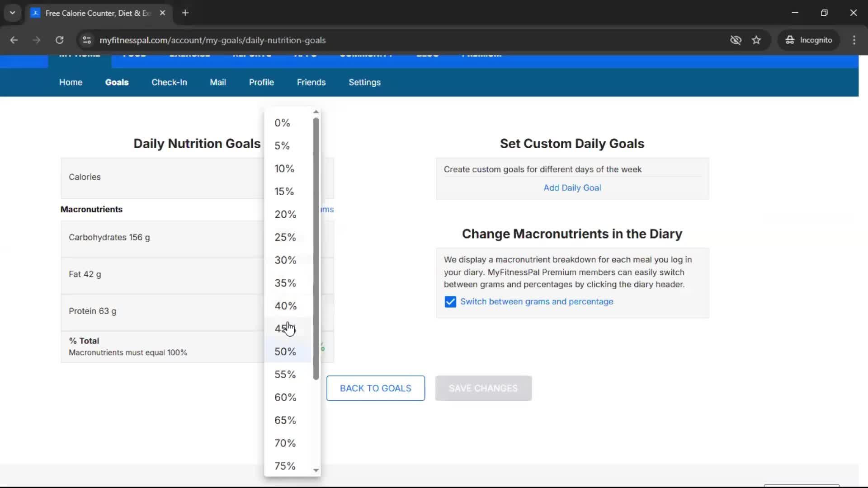This screenshot has height=488, width=868.
Task: Click the Add Daily Goal link
Action: 572,188
